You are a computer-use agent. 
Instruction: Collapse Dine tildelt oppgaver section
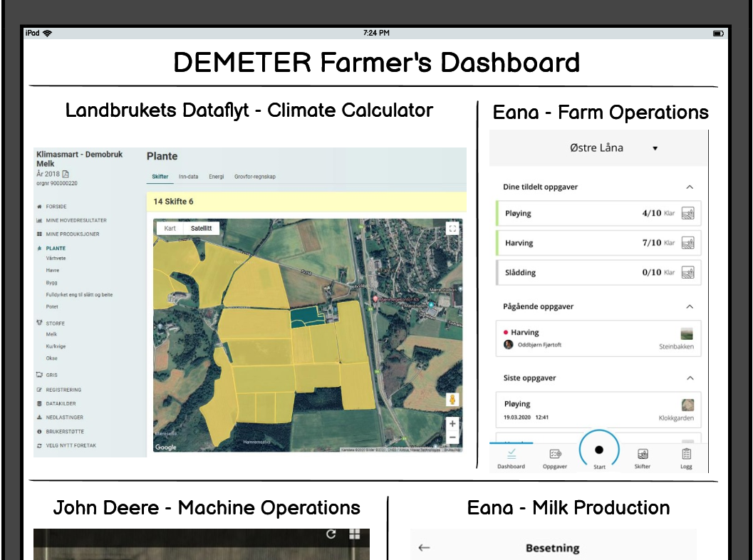(690, 187)
